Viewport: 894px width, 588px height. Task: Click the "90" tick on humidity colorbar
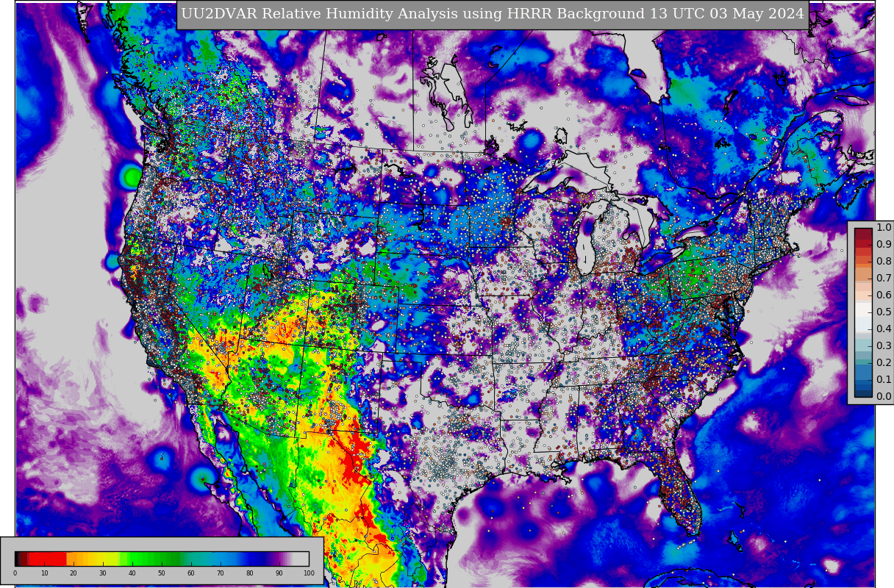pos(279,573)
